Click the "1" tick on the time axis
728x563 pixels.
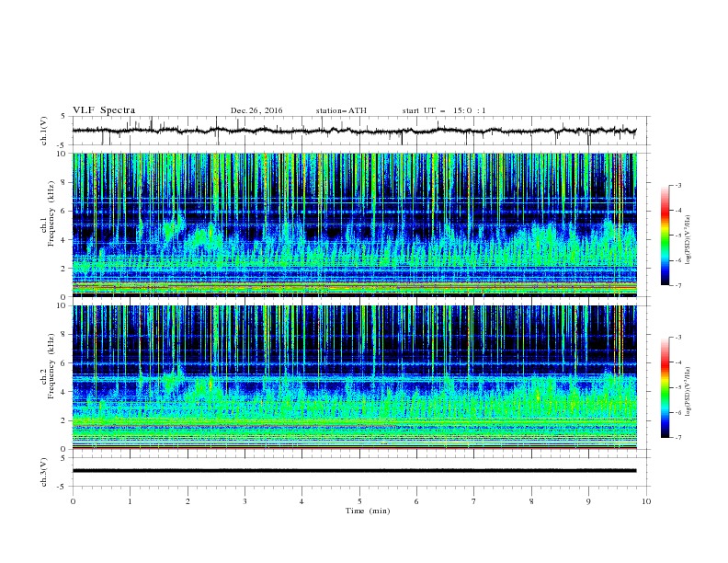[x=130, y=501]
